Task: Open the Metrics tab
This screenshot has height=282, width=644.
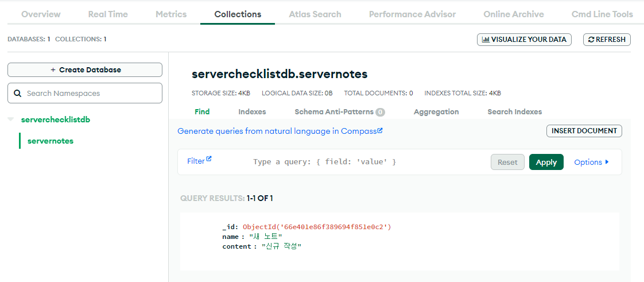Action: click(171, 14)
